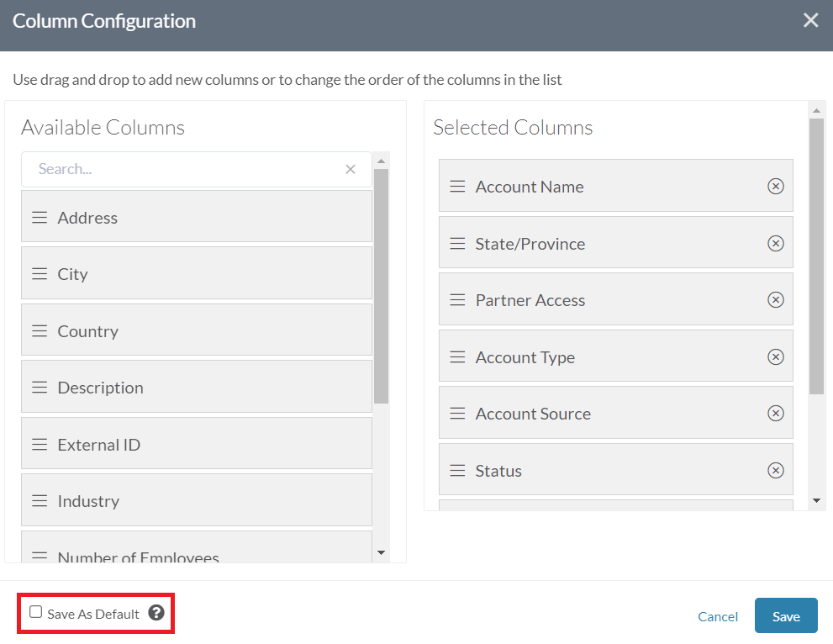Remove the State/Province column
833x644 pixels.
coord(776,243)
